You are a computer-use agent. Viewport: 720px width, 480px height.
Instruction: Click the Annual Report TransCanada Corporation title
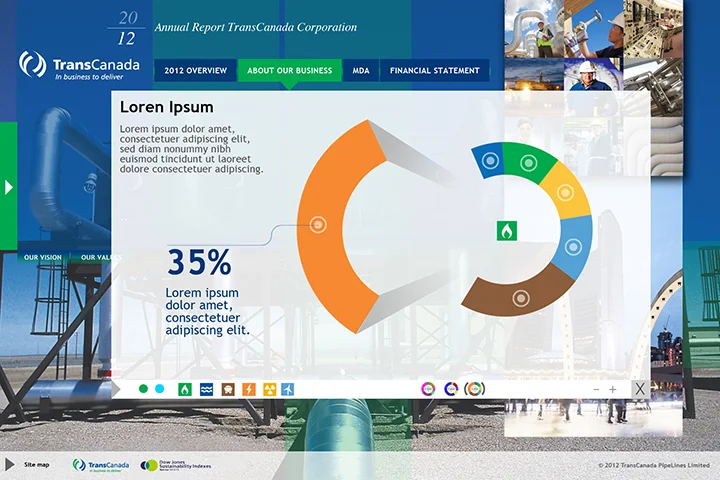[256, 27]
